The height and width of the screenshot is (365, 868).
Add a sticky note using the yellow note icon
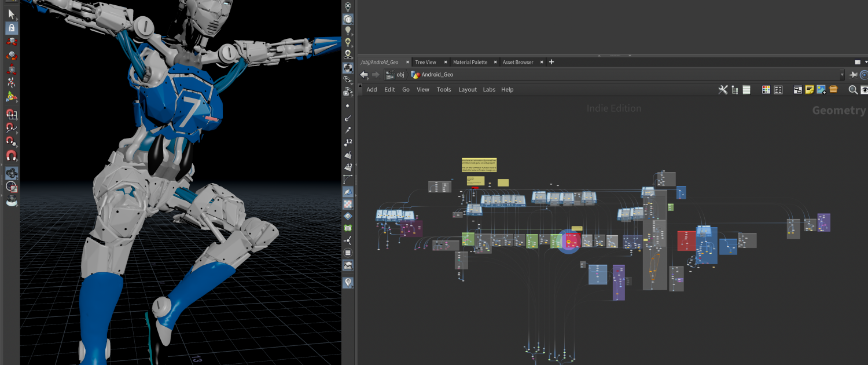(810, 90)
